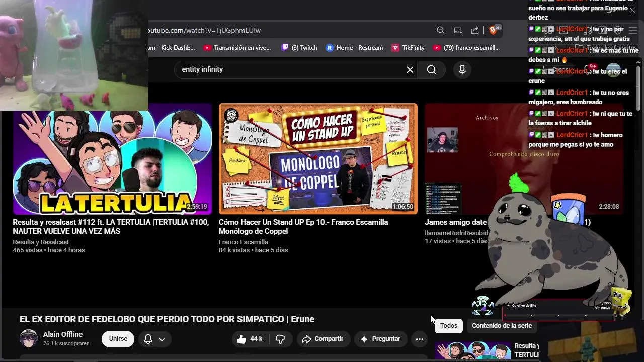Open the Cómo Hacer Un Stand Up thumbnail

click(x=318, y=159)
